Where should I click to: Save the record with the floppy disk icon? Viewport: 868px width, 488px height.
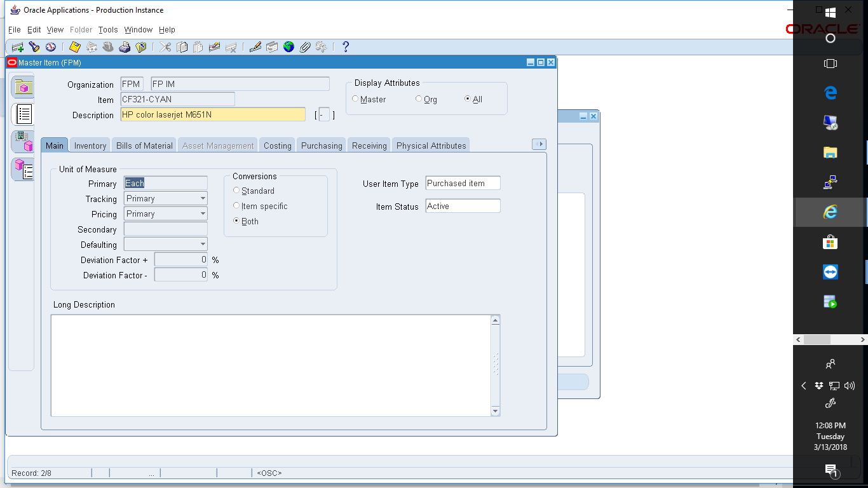[x=74, y=46]
